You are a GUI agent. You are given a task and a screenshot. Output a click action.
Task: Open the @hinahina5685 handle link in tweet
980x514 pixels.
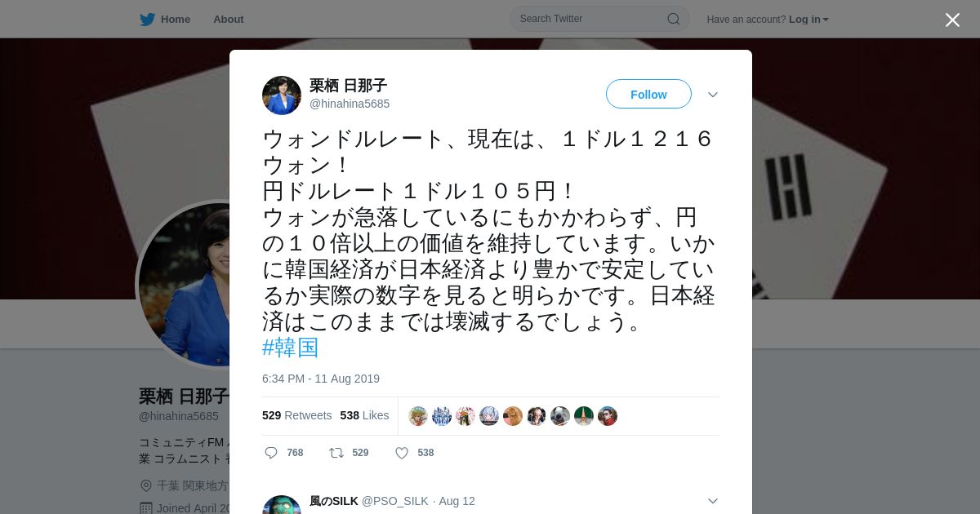(350, 104)
